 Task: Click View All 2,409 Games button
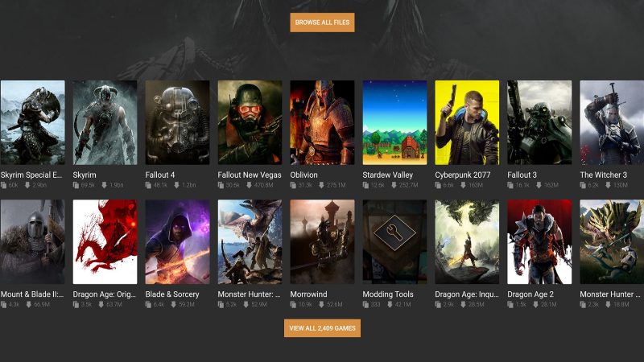pyautogui.click(x=323, y=328)
